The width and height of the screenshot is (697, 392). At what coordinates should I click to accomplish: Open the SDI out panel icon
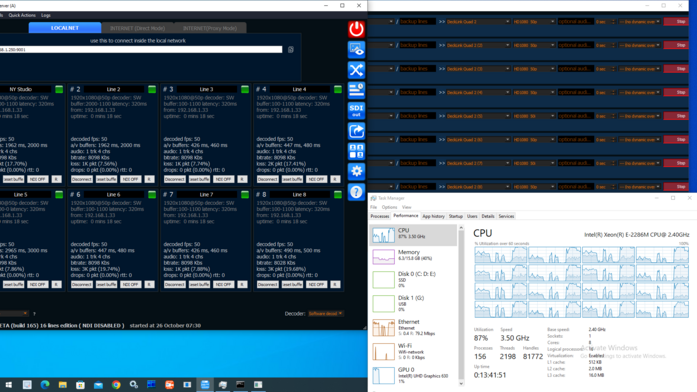(356, 111)
